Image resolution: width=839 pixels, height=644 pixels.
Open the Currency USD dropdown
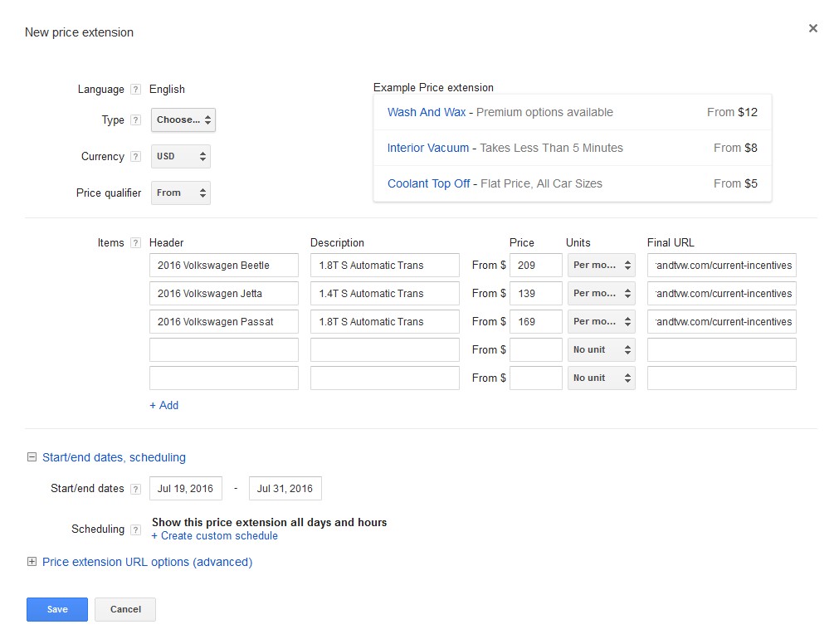(180, 156)
